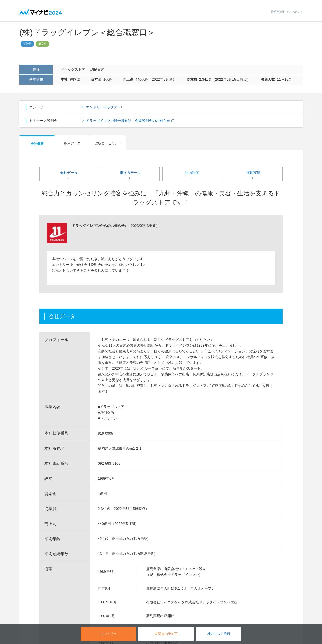The image size is (322, 644).
Task: Click the 検討リスト登録 button
Action: (219, 634)
